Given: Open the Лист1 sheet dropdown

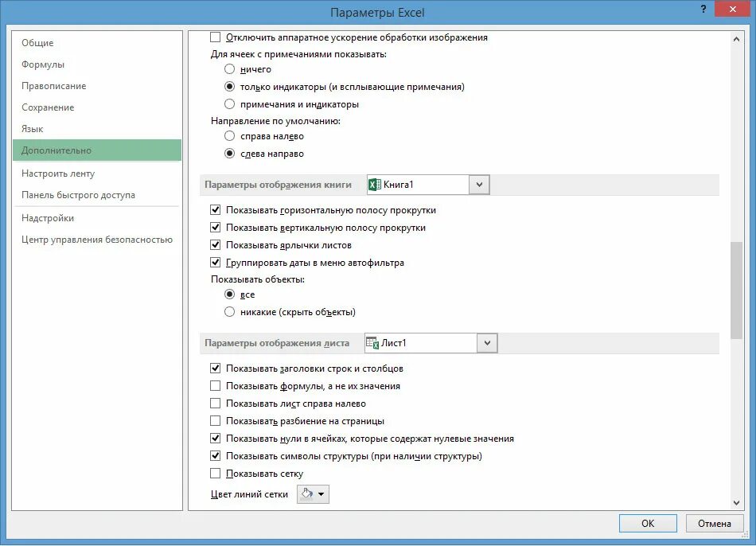Looking at the screenshot, I should pos(487,343).
